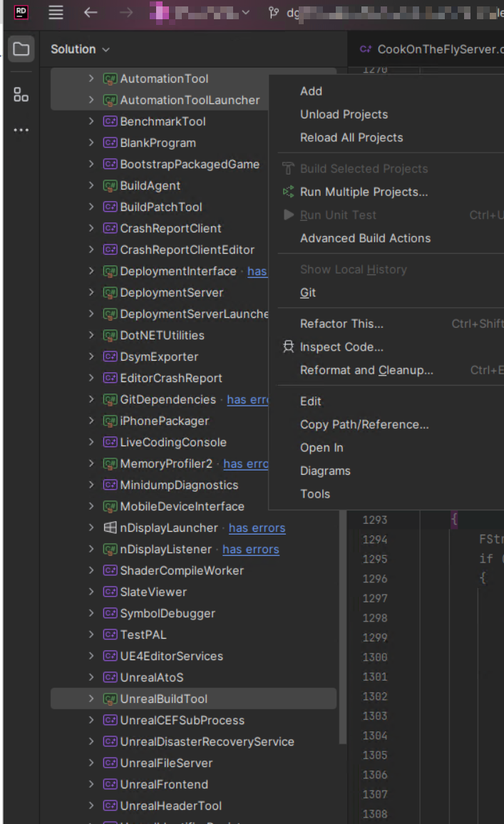The height and width of the screenshot is (824, 504).
Task: Click the Rider RD logo icon
Action: point(21,12)
